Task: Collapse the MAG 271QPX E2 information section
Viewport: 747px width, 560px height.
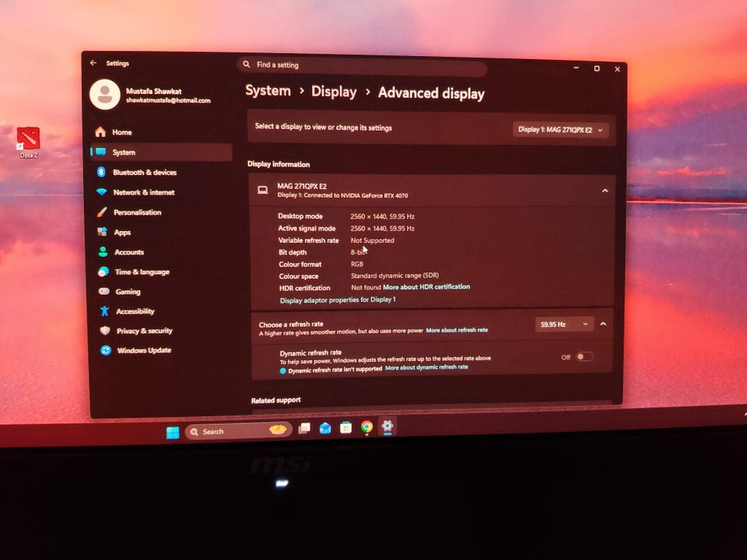Action: (x=605, y=191)
